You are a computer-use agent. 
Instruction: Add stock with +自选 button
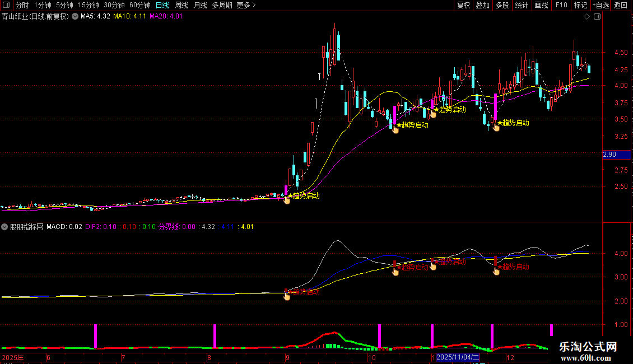coord(601,5)
